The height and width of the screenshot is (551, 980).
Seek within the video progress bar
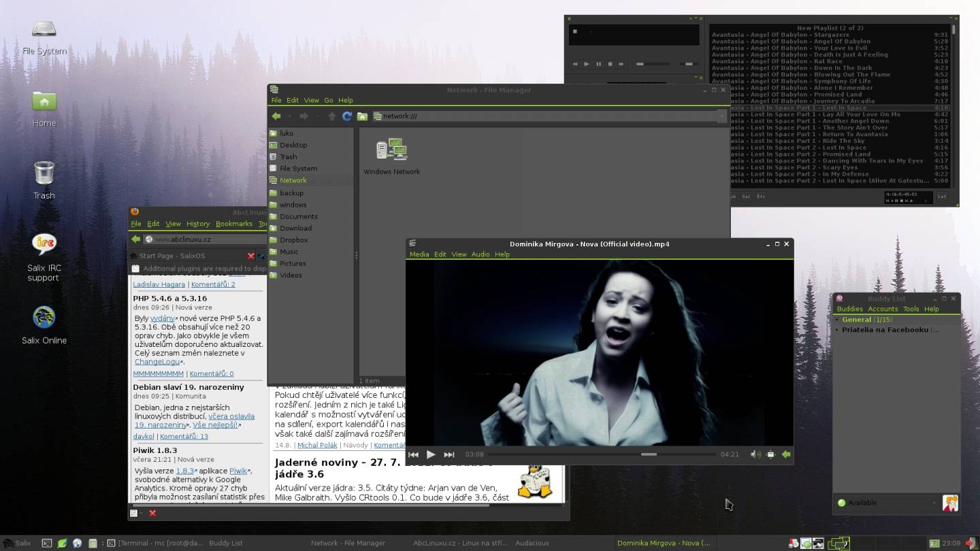[602, 454]
